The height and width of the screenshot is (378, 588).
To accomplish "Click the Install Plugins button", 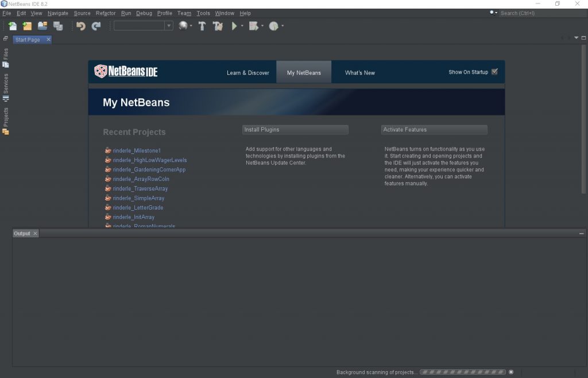I will coord(295,129).
